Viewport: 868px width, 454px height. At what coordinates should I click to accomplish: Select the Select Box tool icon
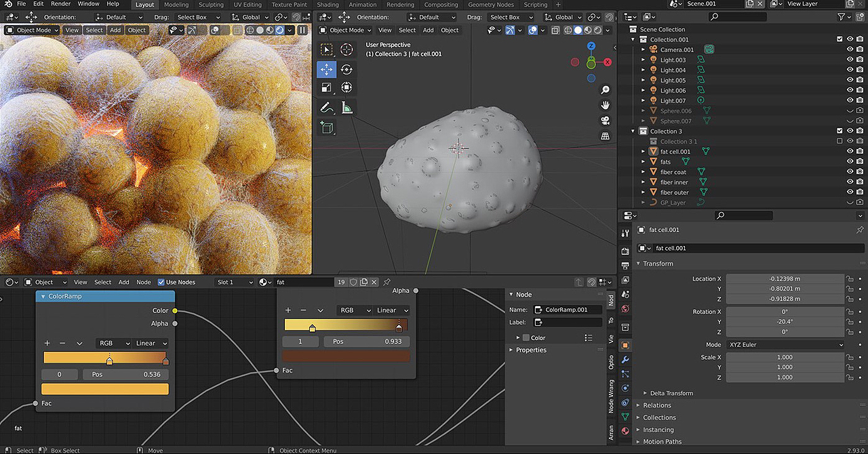[326, 49]
